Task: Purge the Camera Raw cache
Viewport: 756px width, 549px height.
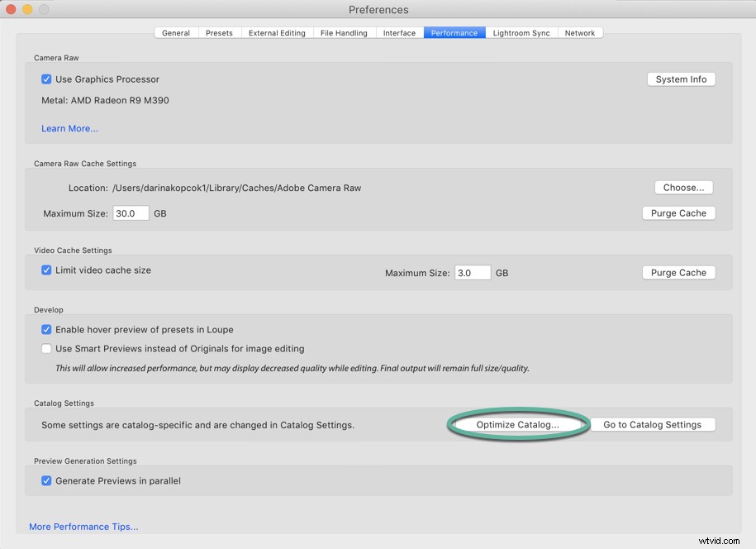Action: [x=678, y=212]
